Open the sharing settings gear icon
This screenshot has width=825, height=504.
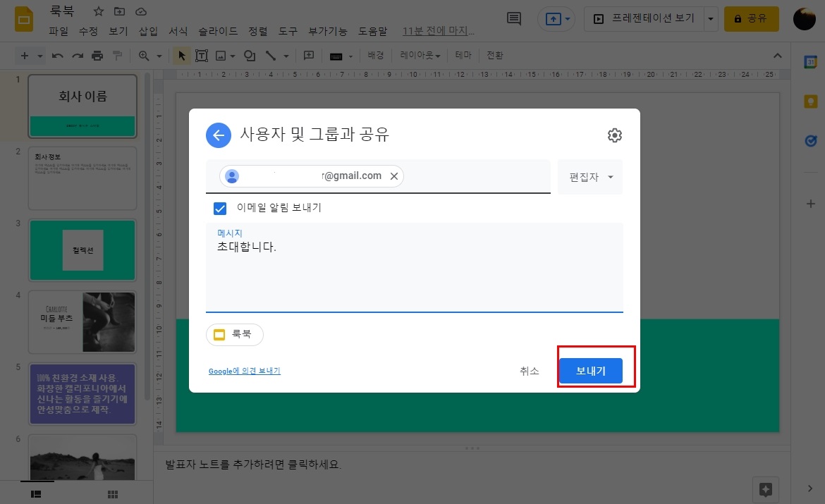pyautogui.click(x=614, y=135)
